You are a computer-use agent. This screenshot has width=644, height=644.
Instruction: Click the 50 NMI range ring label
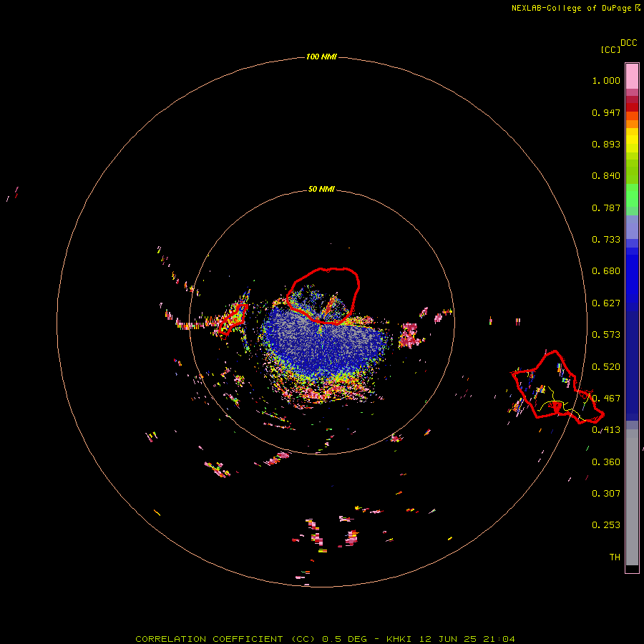click(321, 190)
